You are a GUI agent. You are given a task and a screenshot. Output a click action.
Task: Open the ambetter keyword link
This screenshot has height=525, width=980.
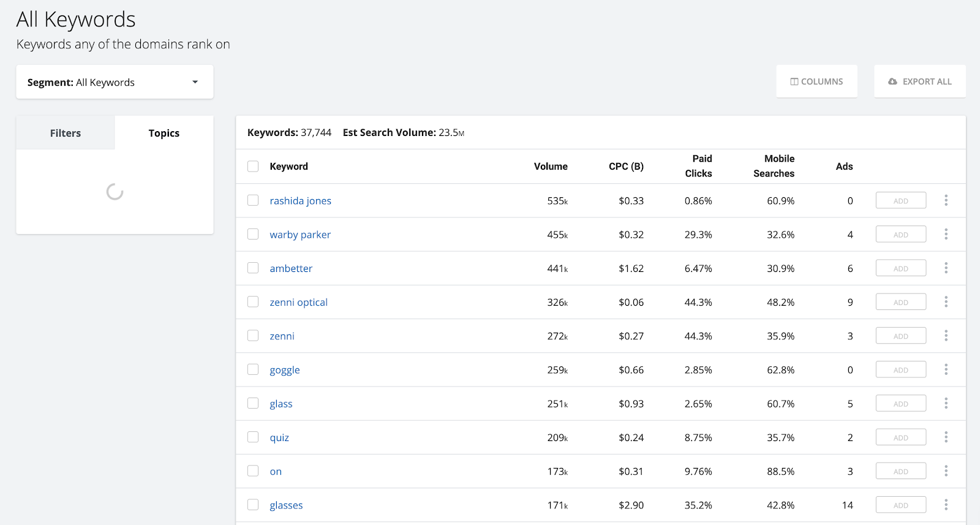click(291, 268)
